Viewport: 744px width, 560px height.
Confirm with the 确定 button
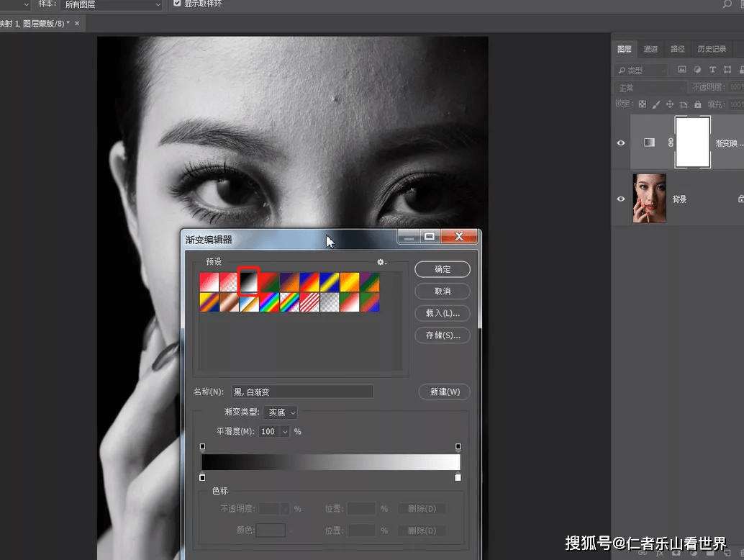point(443,269)
